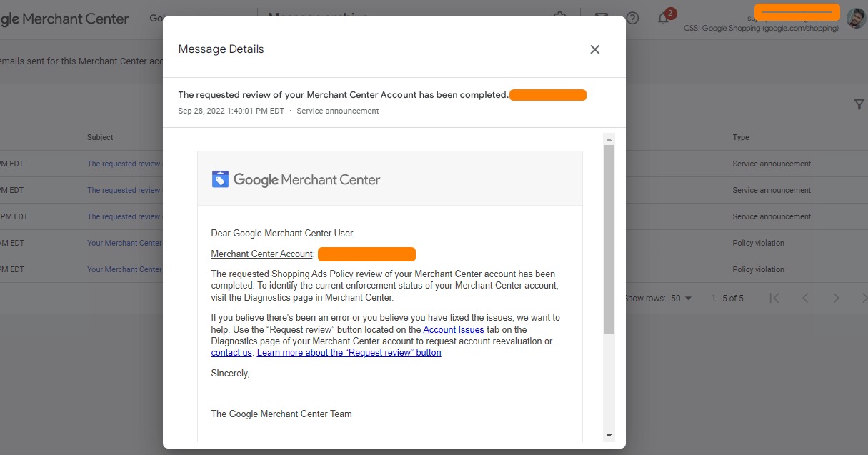Follow the 'contact us' link
The height and width of the screenshot is (455, 868).
(231, 353)
